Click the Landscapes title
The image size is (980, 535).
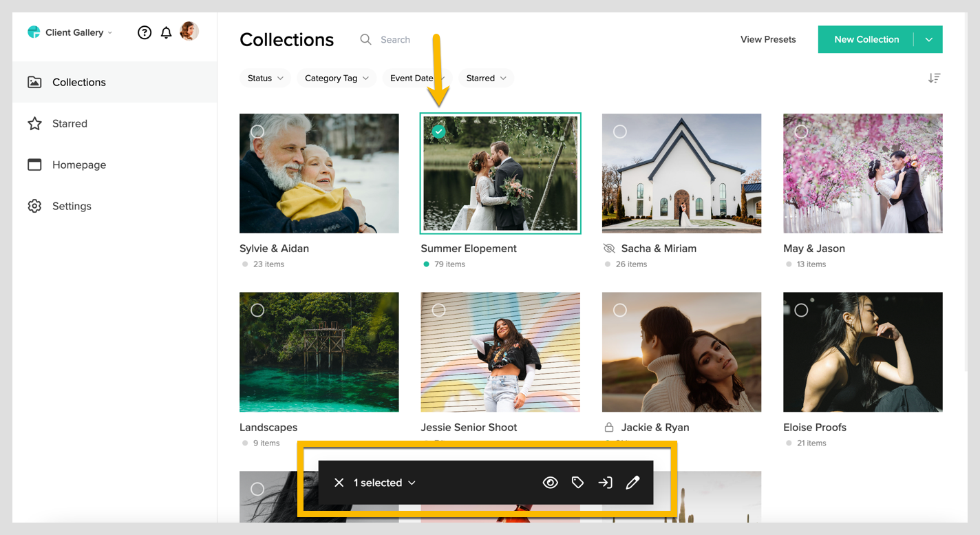click(x=268, y=428)
